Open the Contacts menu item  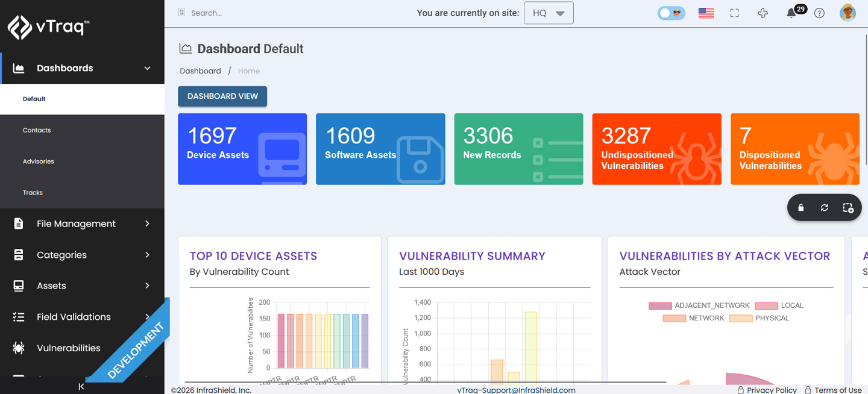click(82, 130)
